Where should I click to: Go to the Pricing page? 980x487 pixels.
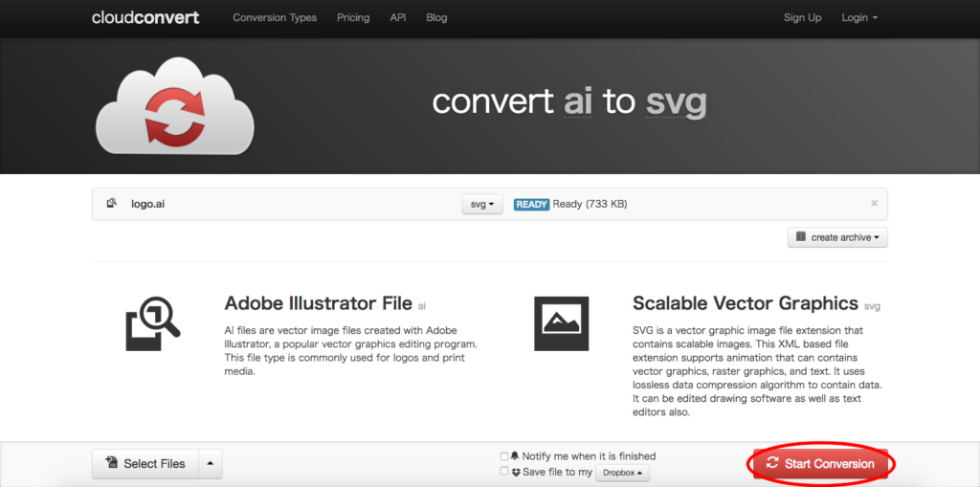point(353,17)
